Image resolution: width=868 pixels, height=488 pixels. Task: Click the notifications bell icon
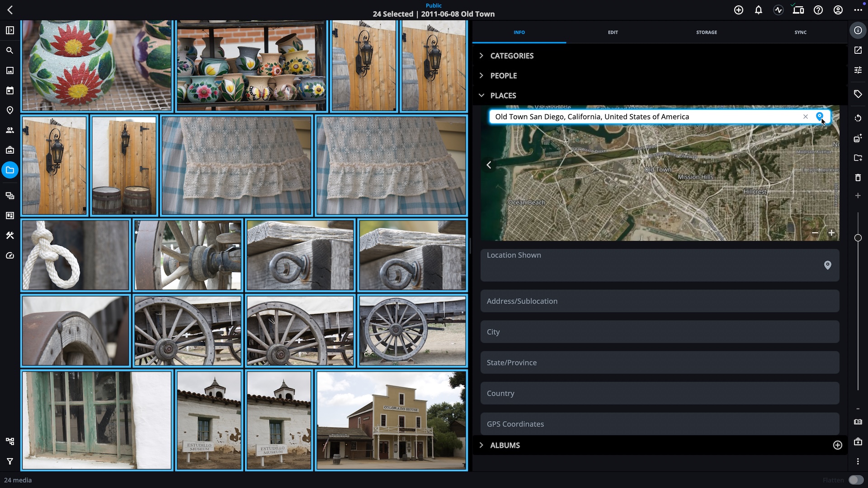pos(759,10)
